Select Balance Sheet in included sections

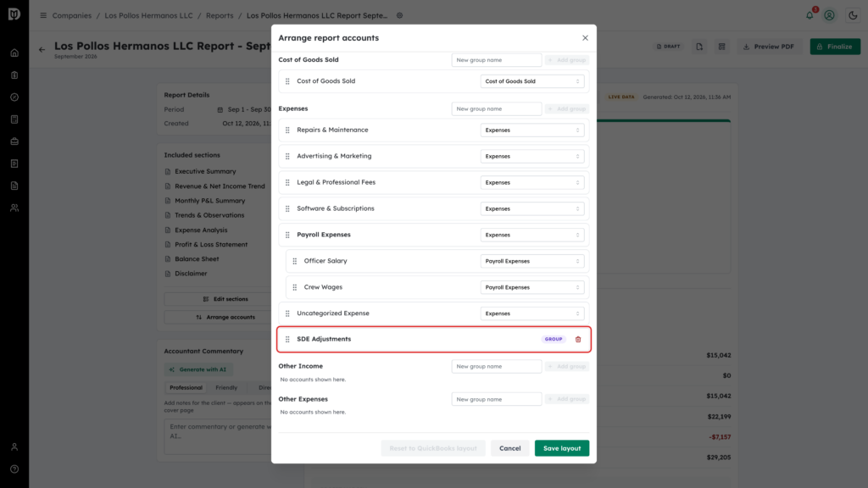197,259
